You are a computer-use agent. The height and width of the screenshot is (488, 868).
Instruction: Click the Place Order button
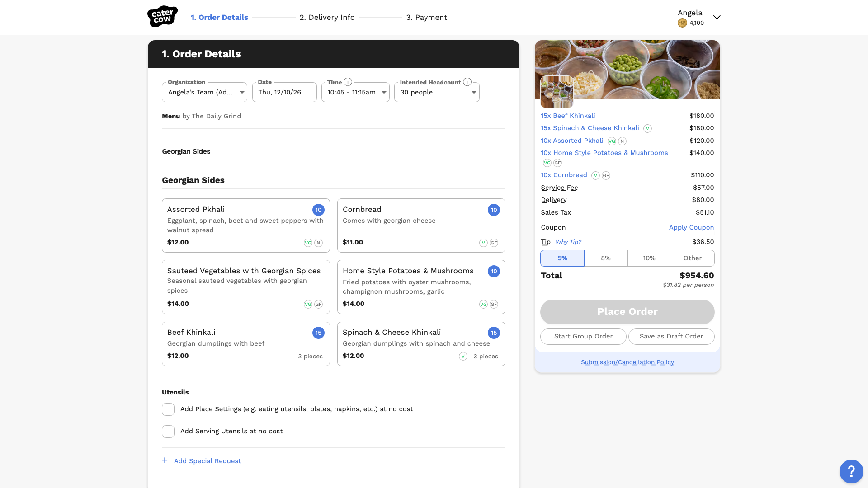click(x=627, y=312)
